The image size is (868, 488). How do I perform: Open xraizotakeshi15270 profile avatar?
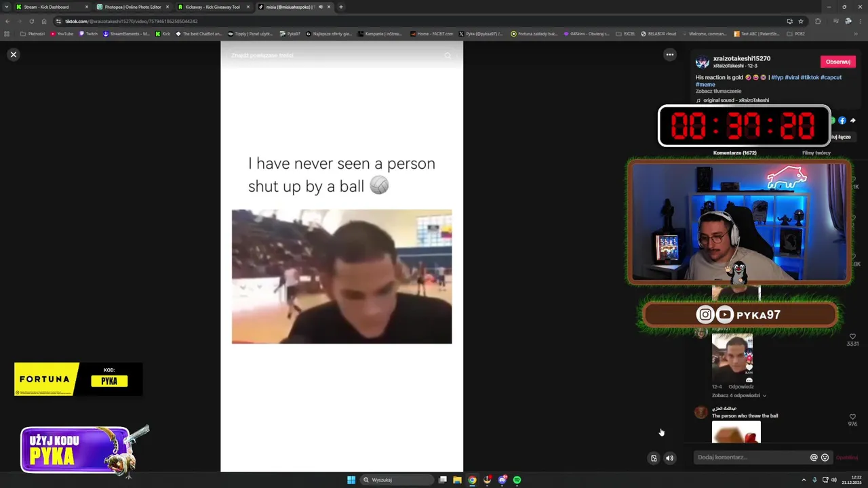(x=703, y=62)
